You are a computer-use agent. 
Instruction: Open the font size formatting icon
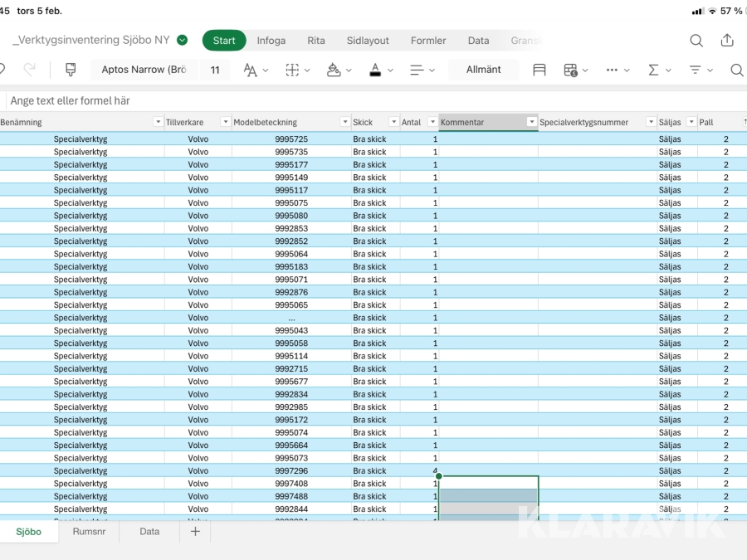250,70
